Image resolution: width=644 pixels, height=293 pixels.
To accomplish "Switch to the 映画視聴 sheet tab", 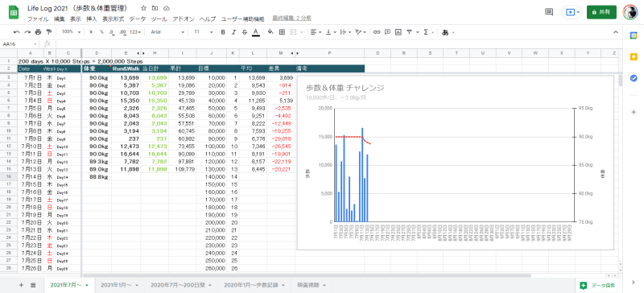I will pos(311,285).
